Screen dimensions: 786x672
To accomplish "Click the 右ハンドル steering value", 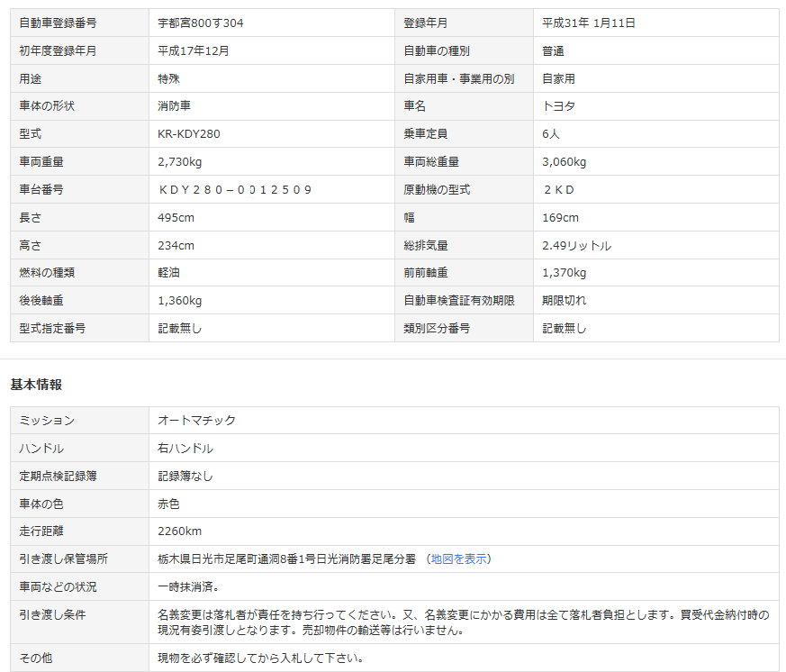I will (x=185, y=449).
